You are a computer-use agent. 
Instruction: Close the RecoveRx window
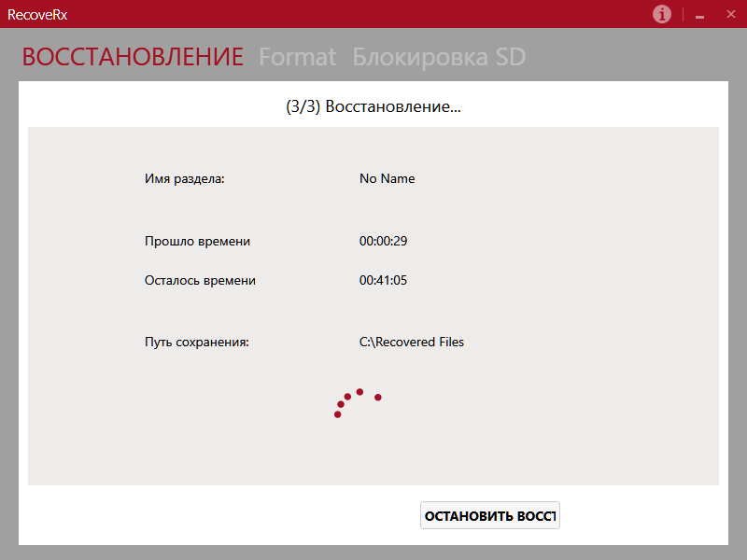[x=731, y=14]
